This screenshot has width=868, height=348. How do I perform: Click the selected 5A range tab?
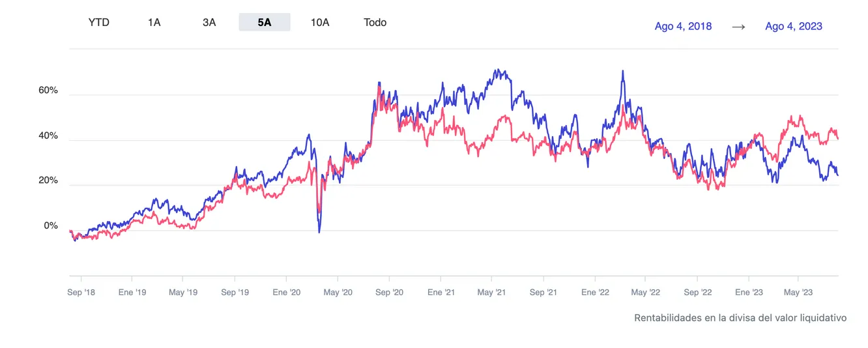pos(265,22)
